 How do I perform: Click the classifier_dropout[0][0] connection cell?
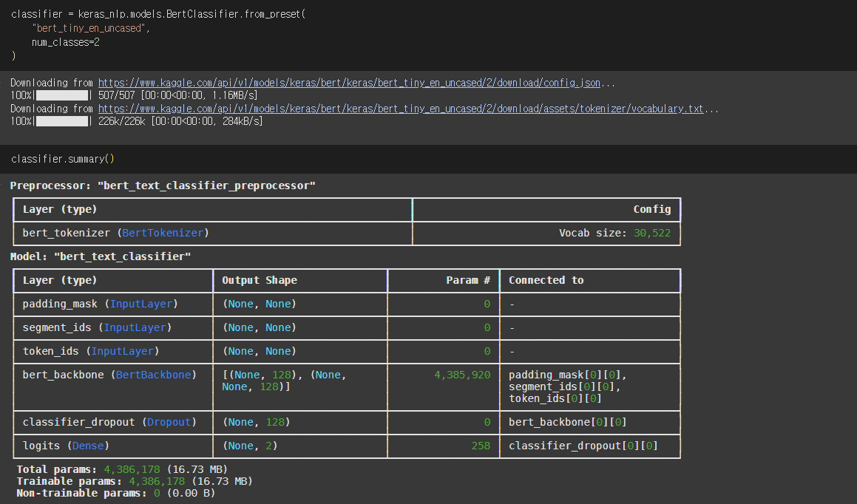(590, 446)
